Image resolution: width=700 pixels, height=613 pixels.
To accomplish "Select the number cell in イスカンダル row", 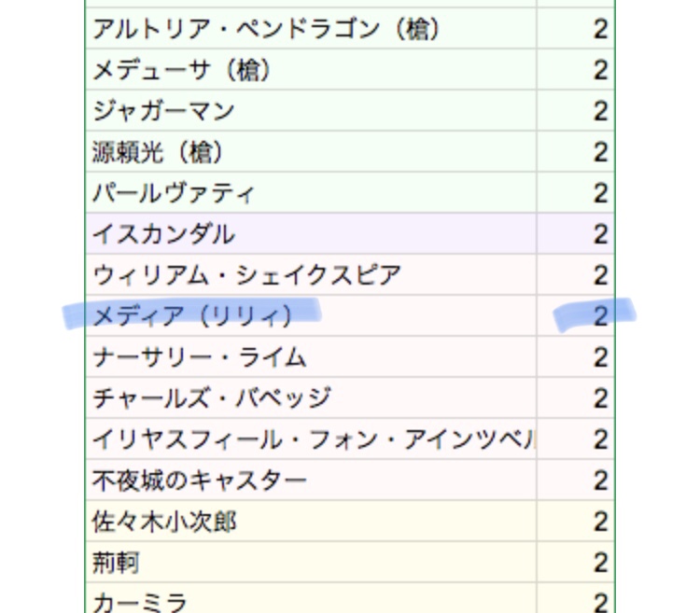I will point(576,234).
